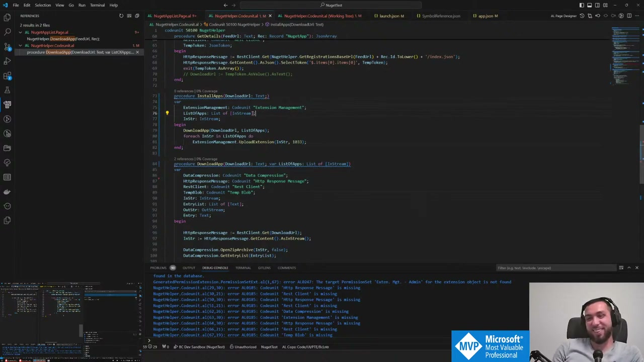
Task: Collapse the Debug Console panel
Action: [629, 267]
